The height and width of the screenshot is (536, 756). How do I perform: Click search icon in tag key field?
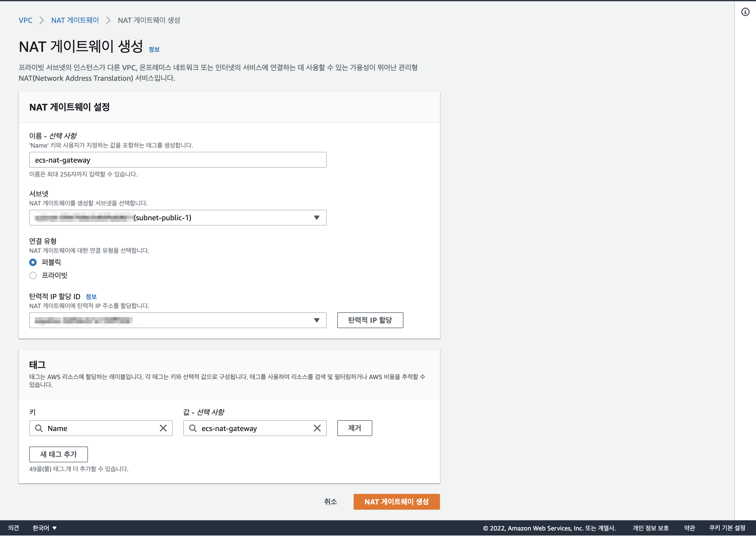pyautogui.click(x=39, y=428)
